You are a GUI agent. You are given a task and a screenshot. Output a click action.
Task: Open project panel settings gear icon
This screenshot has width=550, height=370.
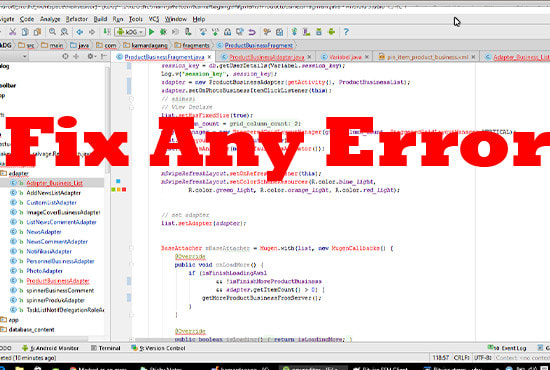coord(90,56)
